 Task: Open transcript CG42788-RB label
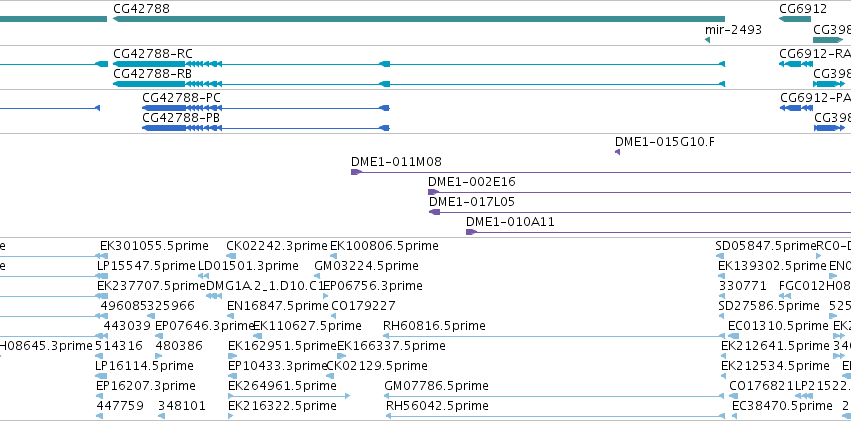(x=153, y=73)
